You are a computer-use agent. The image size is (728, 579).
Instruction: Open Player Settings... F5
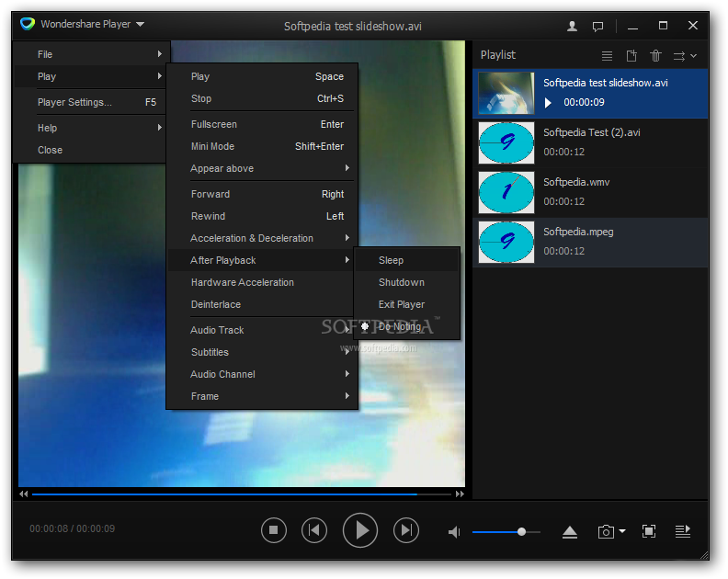pyautogui.click(x=90, y=102)
